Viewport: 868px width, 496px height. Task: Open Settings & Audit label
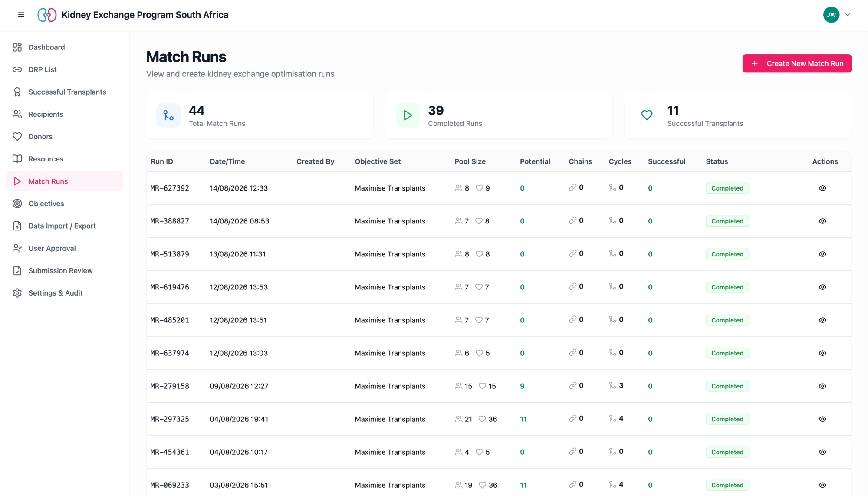coord(56,293)
